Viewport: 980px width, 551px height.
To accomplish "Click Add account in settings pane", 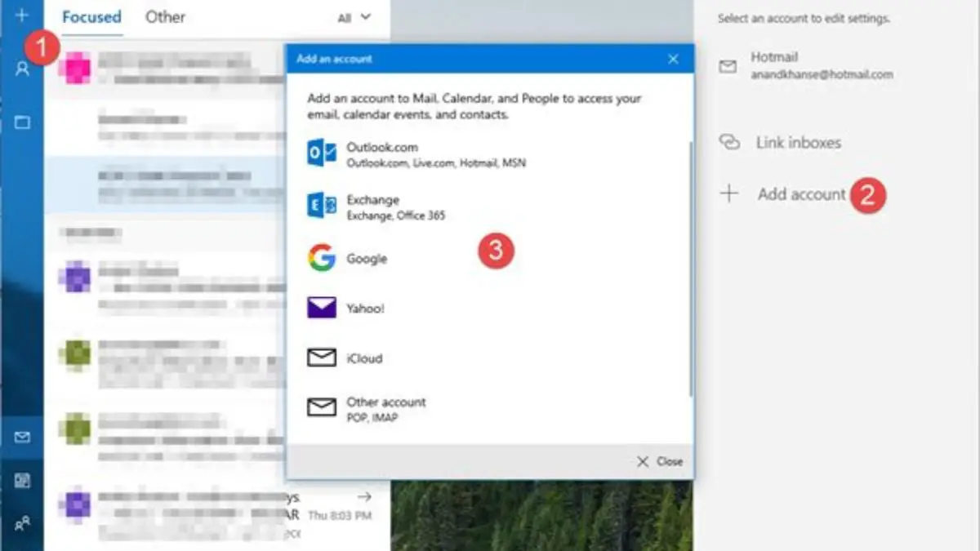I will (x=801, y=194).
